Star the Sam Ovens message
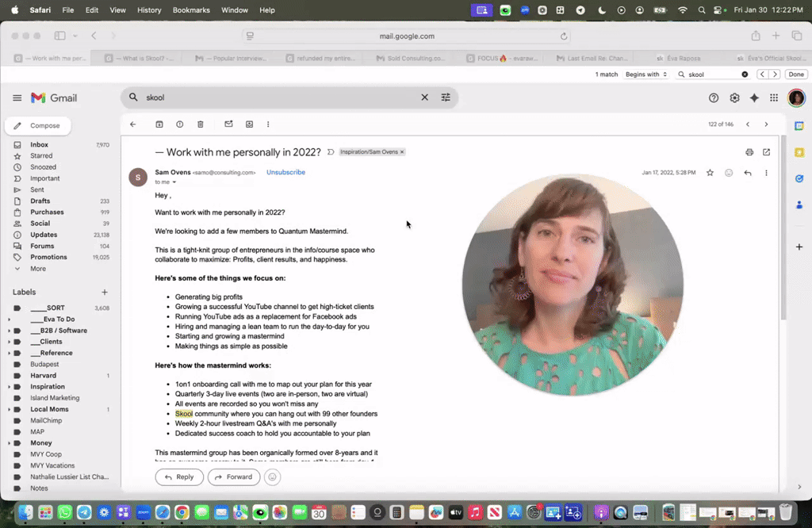This screenshot has width=812, height=528. pyautogui.click(x=710, y=173)
